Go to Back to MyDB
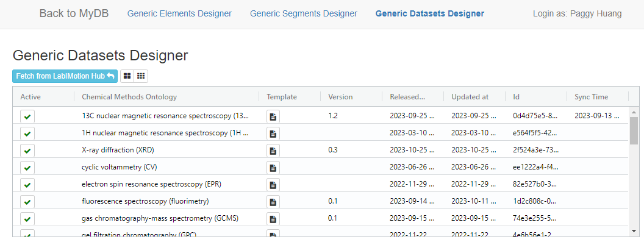This screenshot has height=242, width=644. [x=74, y=13]
